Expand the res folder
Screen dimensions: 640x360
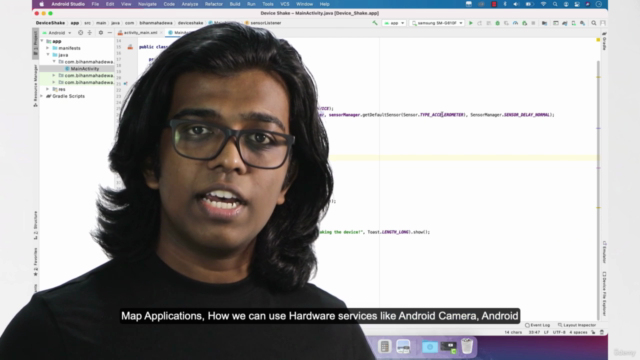coord(48,89)
